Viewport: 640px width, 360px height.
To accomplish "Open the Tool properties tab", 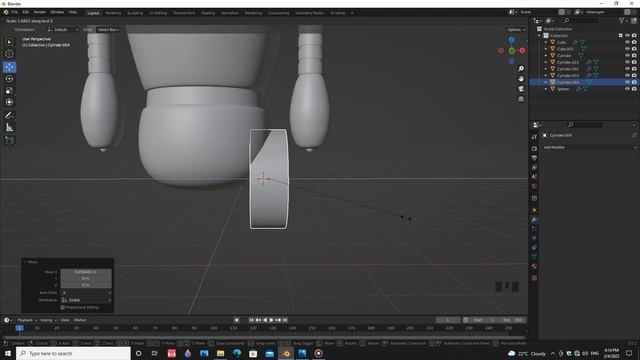I will (x=534, y=137).
